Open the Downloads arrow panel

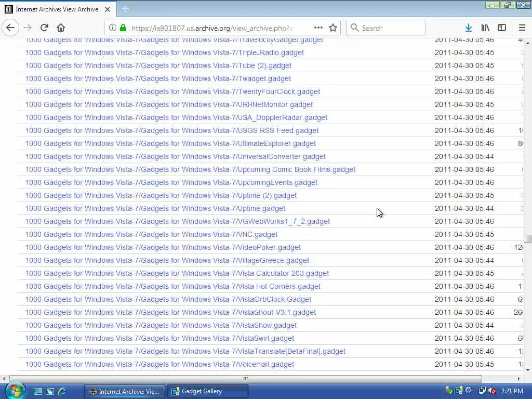469,28
